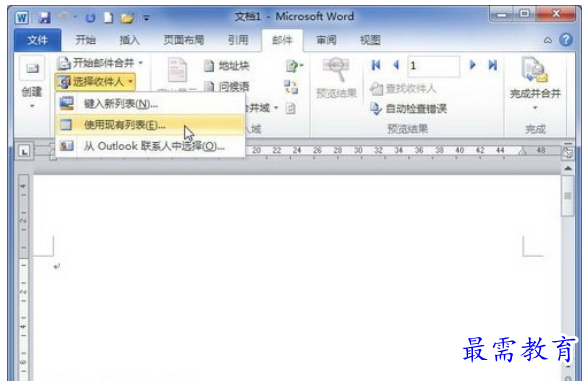Switch to the 开始 tab
Image resolution: width=584 pixels, height=381 pixels.
85,40
